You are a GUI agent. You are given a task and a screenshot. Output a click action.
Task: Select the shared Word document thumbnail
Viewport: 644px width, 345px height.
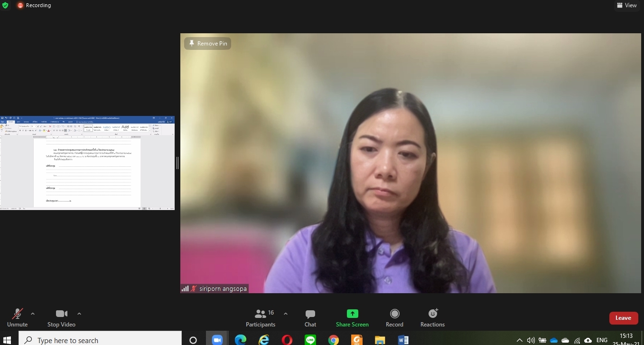tap(87, 163)
